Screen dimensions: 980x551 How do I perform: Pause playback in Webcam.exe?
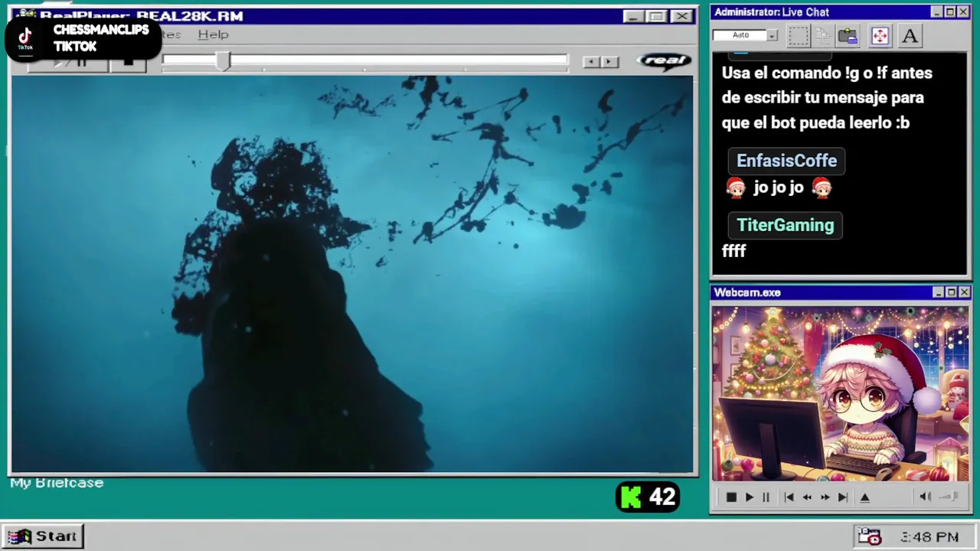(x=766, y=497)
